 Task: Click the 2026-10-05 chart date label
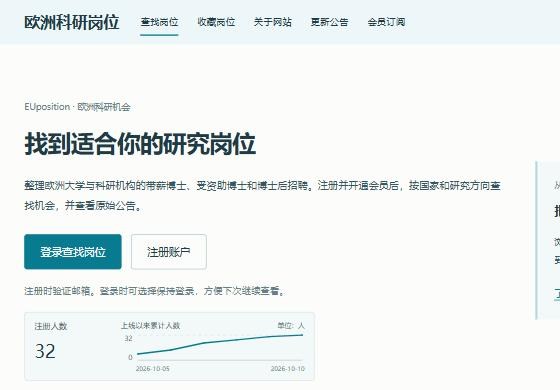tap(152, 369)
